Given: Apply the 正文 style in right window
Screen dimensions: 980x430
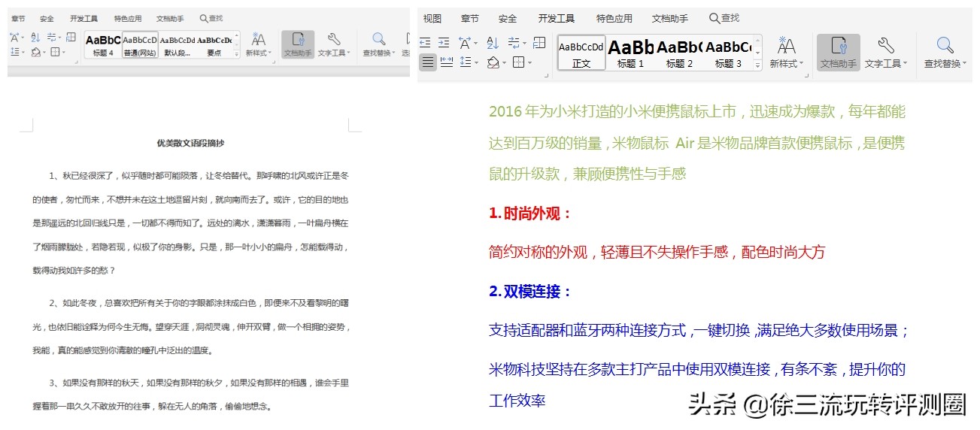Looking at the screenshot, I should tap(581, 53).
